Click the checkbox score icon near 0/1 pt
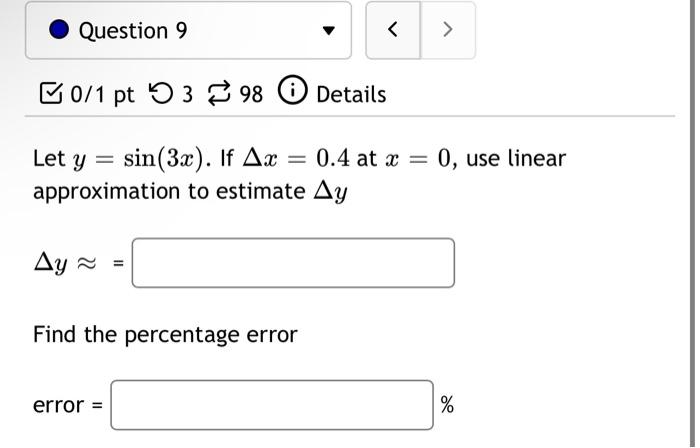 pos(51,93)
